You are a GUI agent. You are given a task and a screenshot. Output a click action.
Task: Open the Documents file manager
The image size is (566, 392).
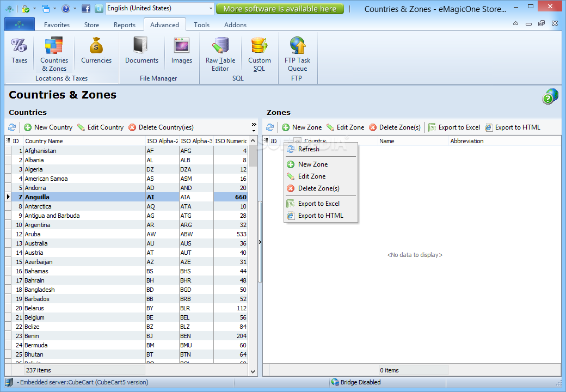(x=141, y=51)
